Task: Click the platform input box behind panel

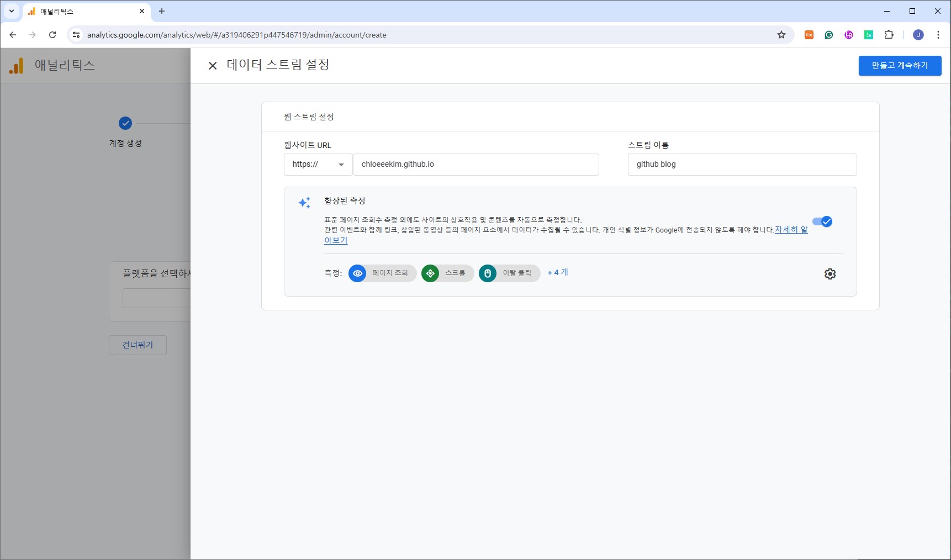Action: pyautogui.click(x=156, y=298)
